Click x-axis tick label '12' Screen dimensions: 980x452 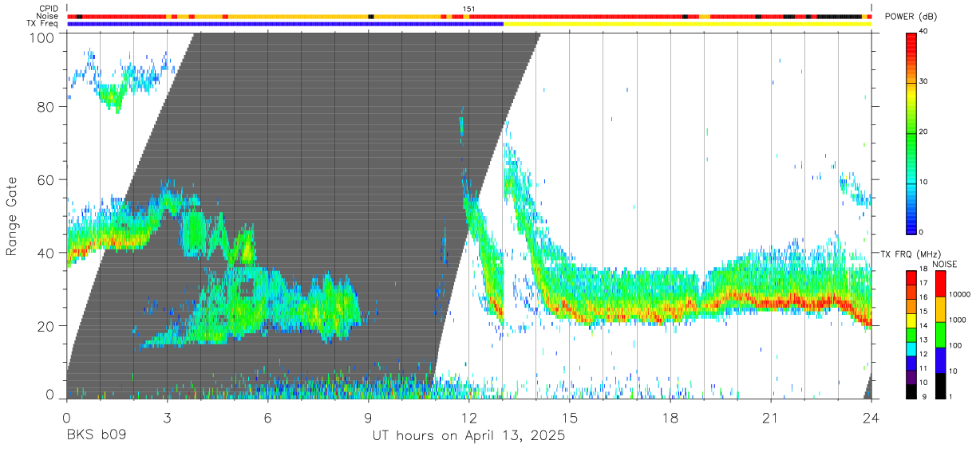click(x=469, y=418)
